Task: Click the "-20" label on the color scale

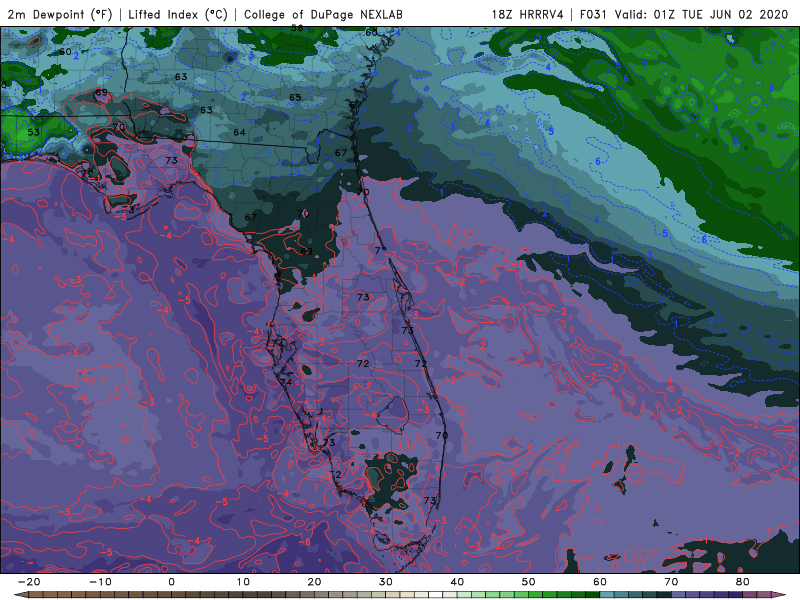Action: (x=28, y=582)
